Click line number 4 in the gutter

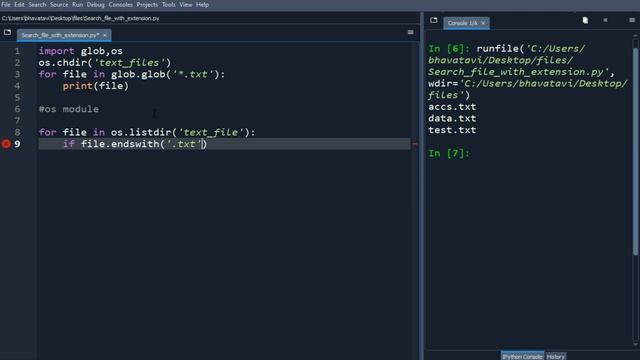[17, 86]
